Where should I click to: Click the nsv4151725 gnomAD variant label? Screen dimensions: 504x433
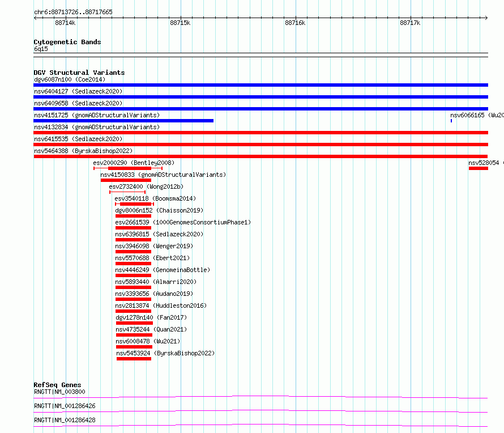tap(97, 115)
